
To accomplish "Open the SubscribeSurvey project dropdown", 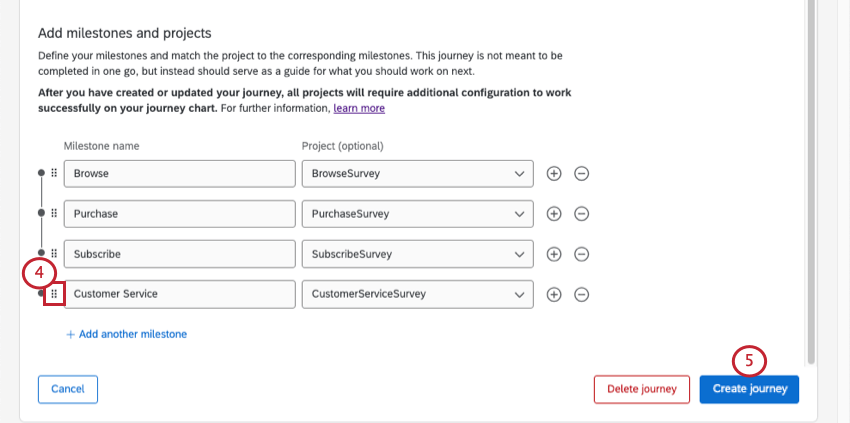I will click(x=417, y=254).
